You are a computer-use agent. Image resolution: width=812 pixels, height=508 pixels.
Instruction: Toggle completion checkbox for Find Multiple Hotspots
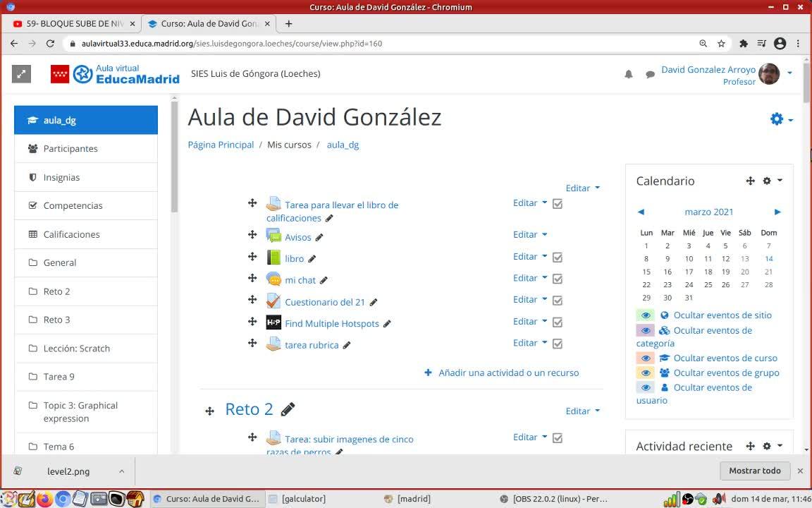coord(558,322)
